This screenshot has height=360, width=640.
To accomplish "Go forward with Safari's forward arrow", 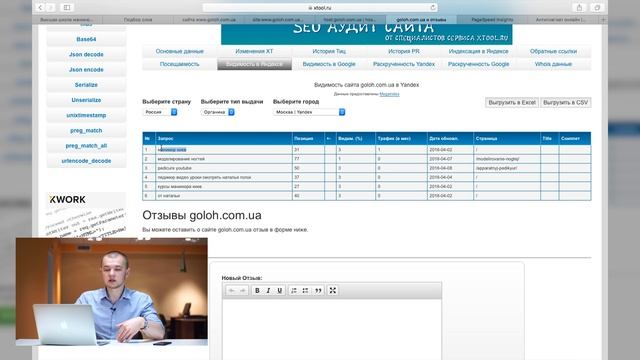I will point(51,7).
